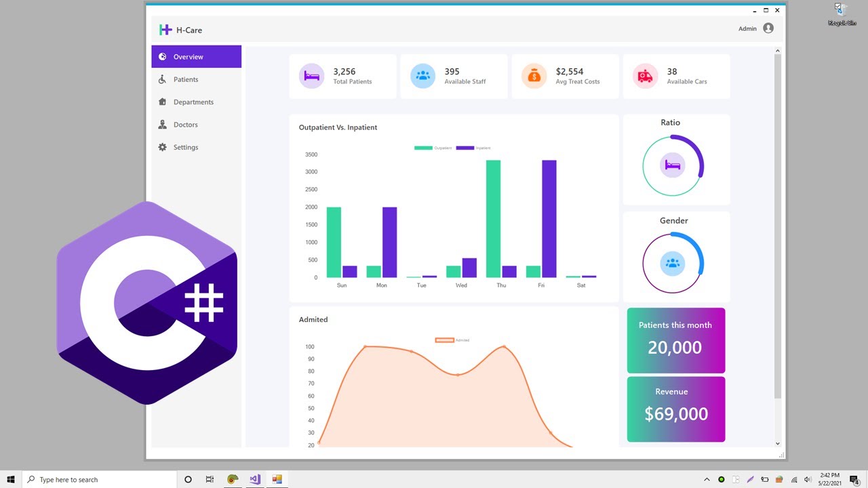Click the tall purple Friday Inpatient bar

(x=549, y=219)
